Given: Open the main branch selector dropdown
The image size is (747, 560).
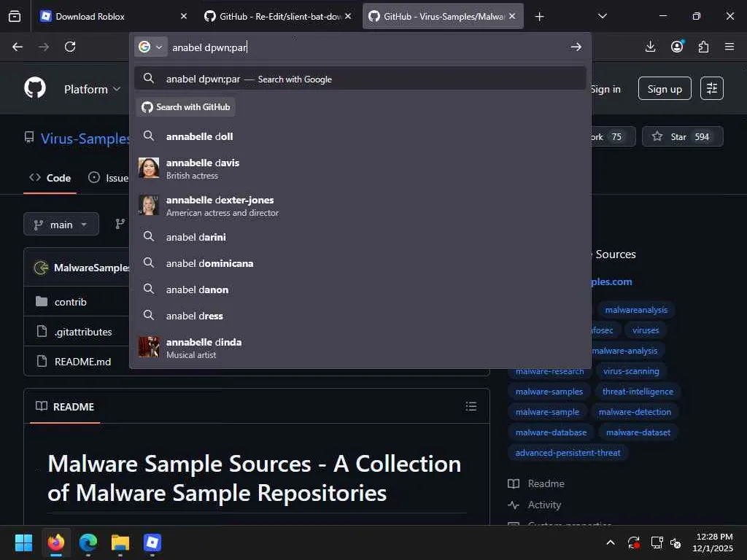Looking at the screenshot, I should pos(61,225).
